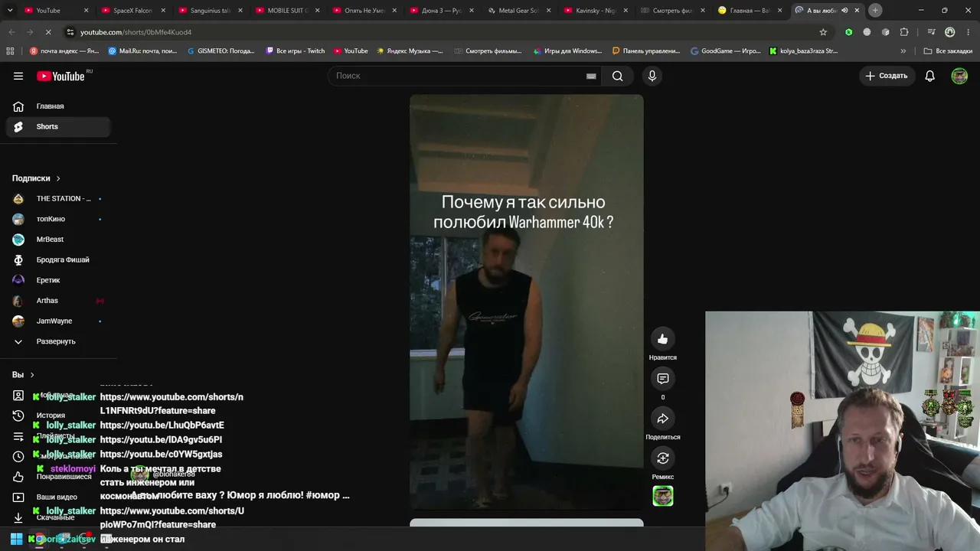Open Бродяга Фишай subscription channel
980x551 pixels.
click(x=58, y=260)
